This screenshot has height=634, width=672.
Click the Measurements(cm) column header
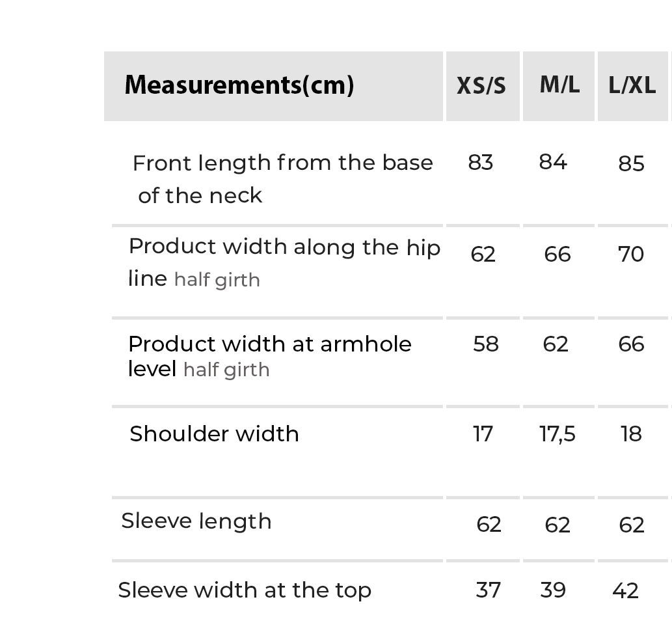click(x=239, y=85)
